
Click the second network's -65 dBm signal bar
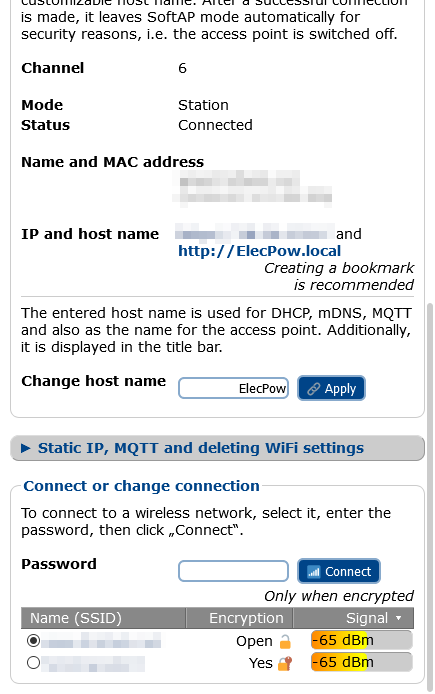pyautogui.click(x=362, y=662)
